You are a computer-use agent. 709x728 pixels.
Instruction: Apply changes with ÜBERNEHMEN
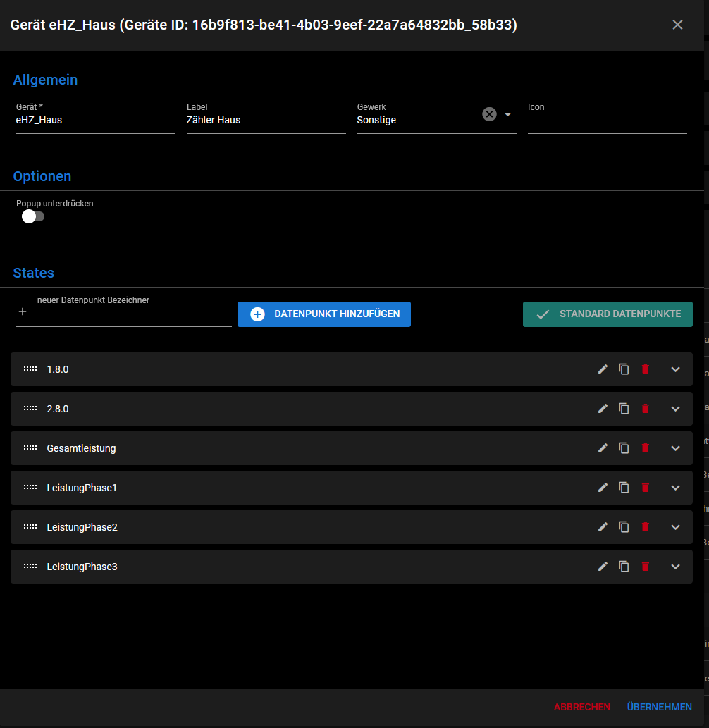click(x=659, y=707)
